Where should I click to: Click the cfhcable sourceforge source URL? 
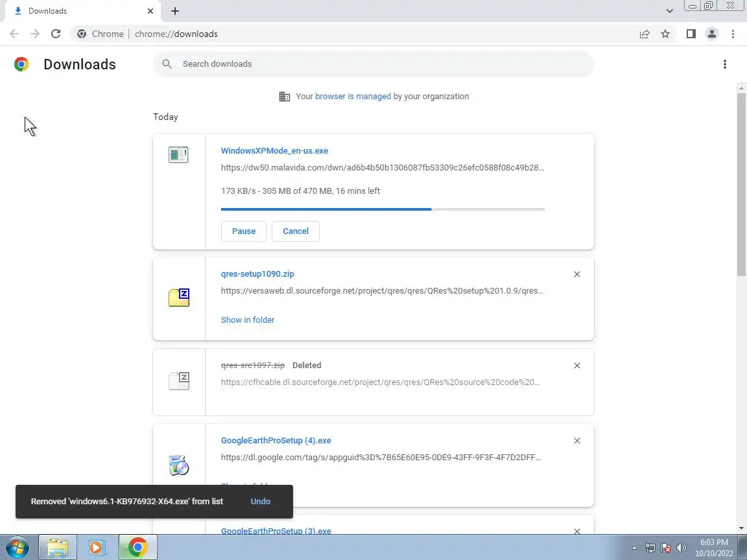(x=380, y=382)
